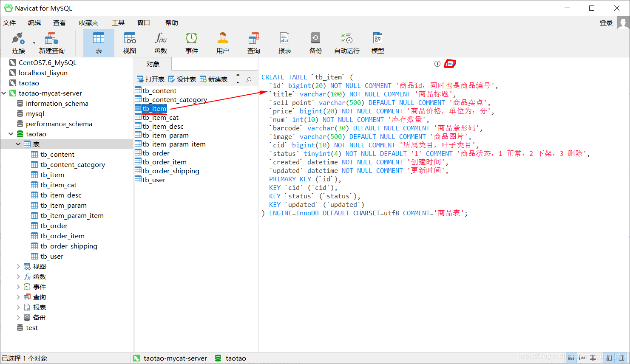The height and width of the screenshot is (364, 630).
Task: Open the 视图 (View) objects toolbar icon
Action: 130,43
